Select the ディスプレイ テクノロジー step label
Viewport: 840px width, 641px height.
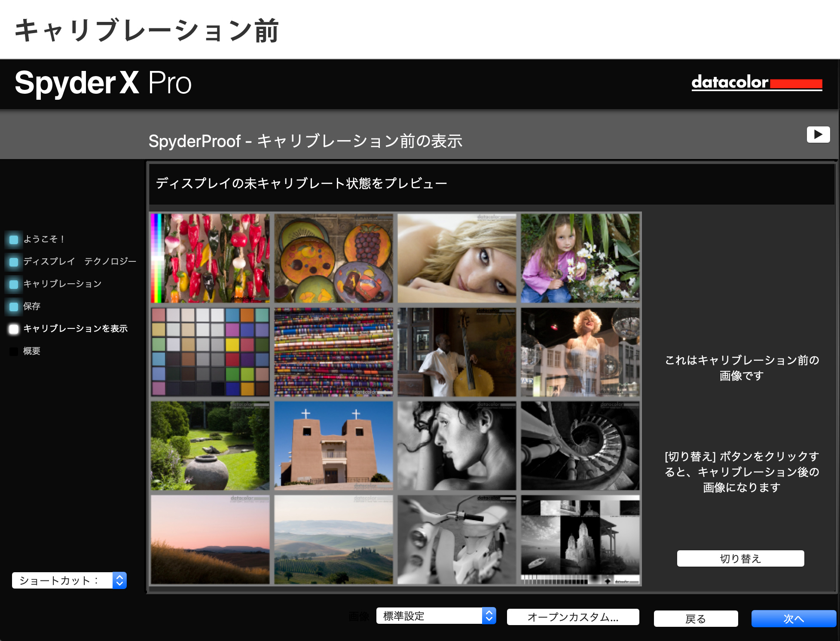tap(80, 261)
